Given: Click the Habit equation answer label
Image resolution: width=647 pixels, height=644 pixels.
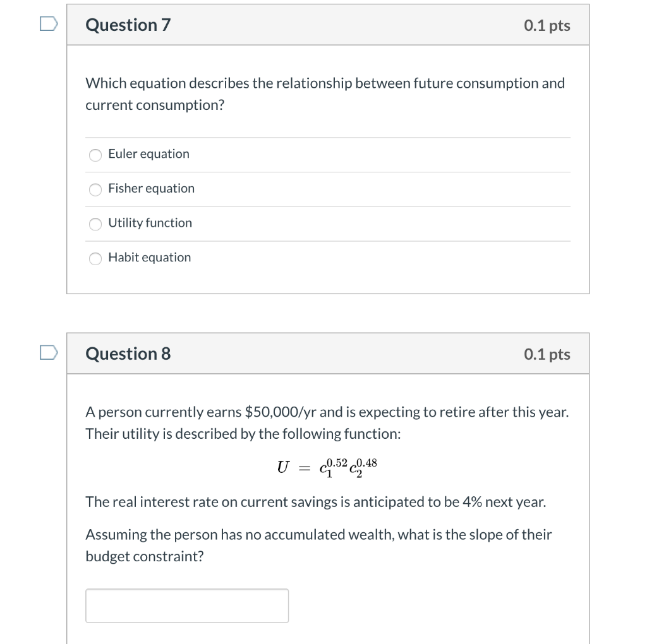Looking at the screenshot, I should [149, 257].
